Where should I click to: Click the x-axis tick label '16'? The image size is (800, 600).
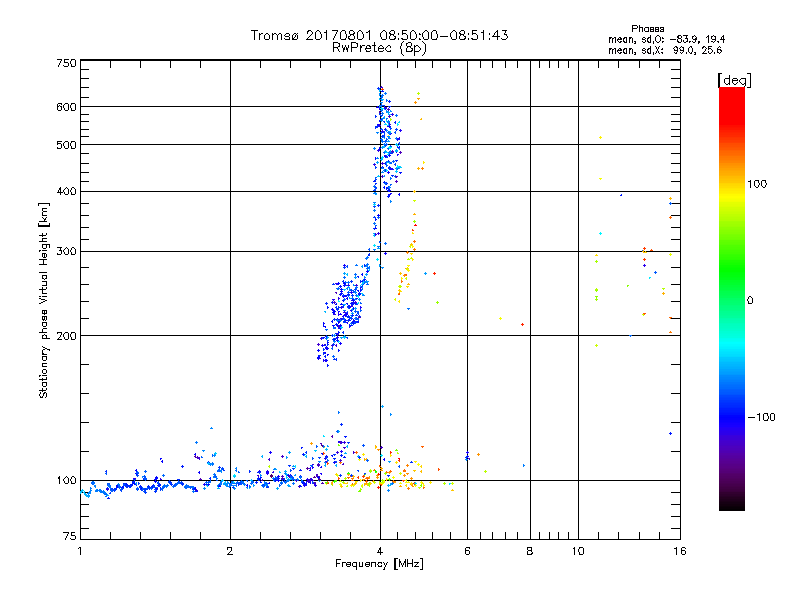680,551
